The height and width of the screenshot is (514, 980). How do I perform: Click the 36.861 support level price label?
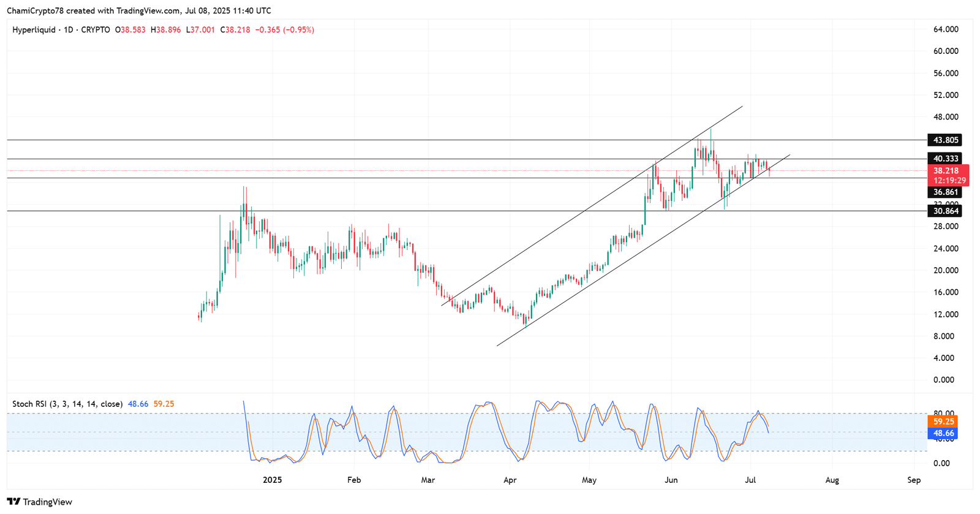point(946,192)
